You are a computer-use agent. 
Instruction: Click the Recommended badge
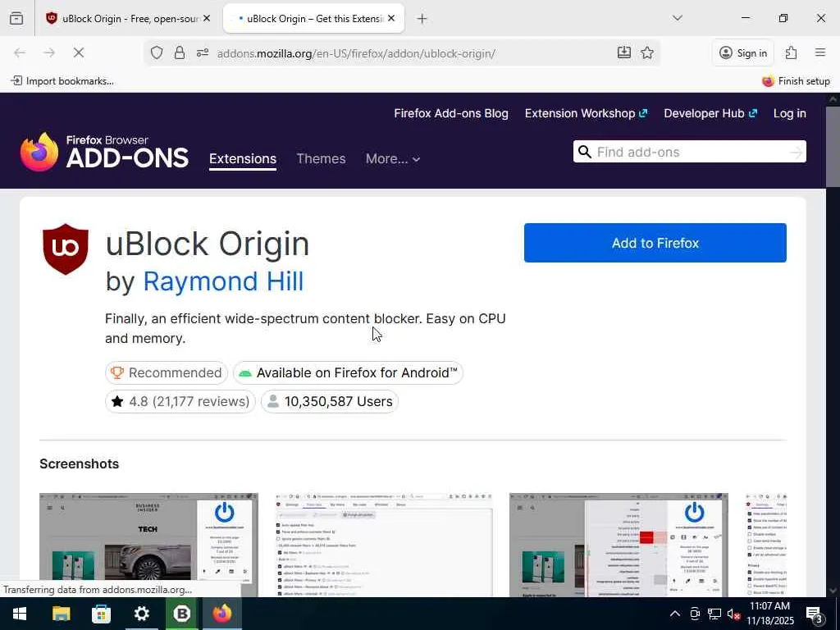coord(167,373)
